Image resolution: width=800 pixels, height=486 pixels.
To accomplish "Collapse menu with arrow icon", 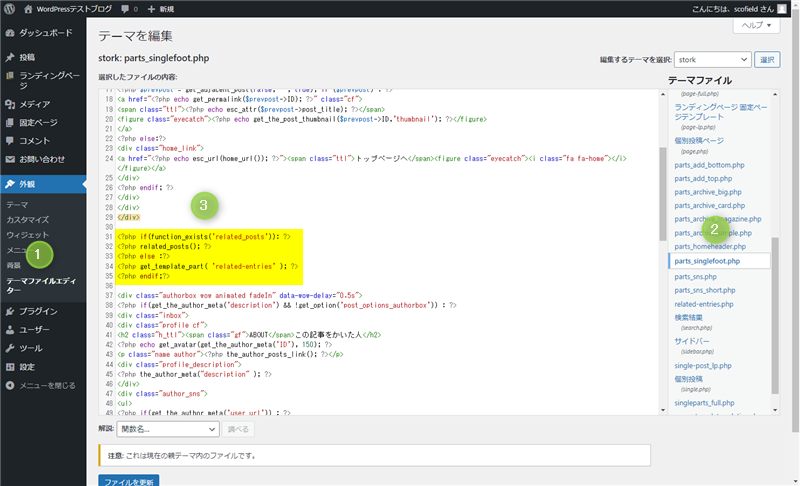I will 10,386.
